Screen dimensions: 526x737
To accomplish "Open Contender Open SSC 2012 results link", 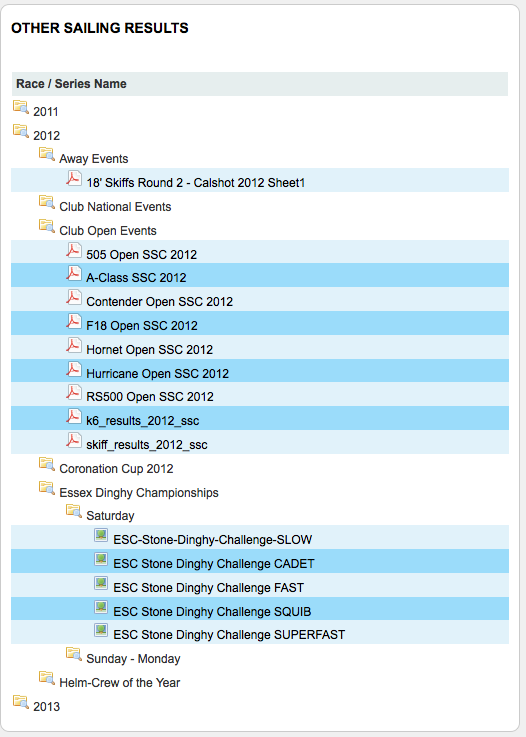I will click(x=159, y=302).
